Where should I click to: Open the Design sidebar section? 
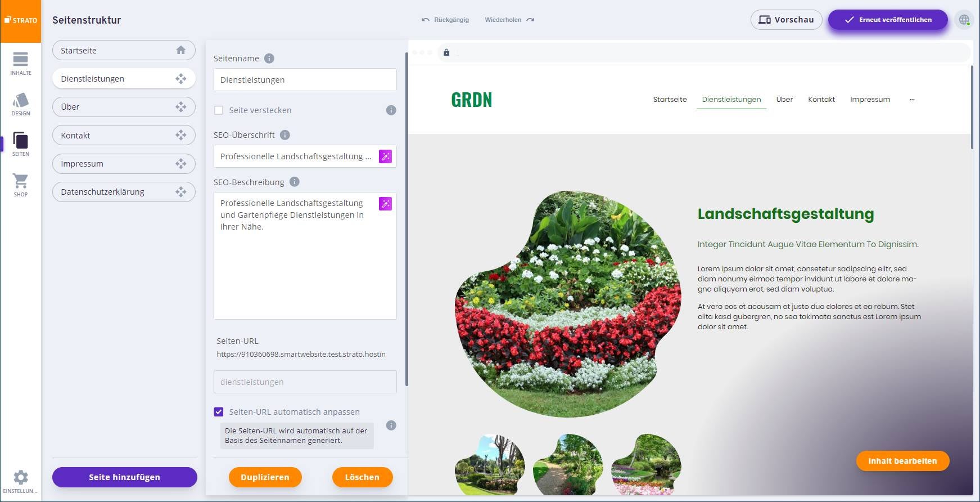(x=20, y=104)
